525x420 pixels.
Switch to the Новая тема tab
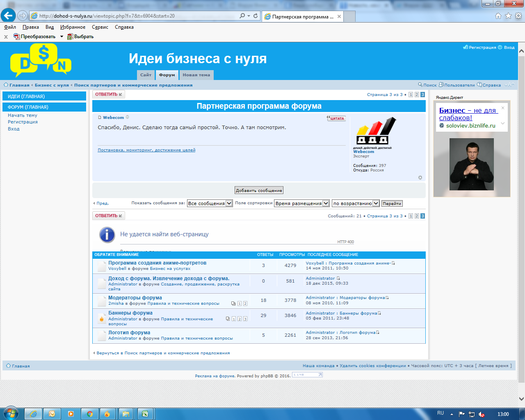coord(196,75)
